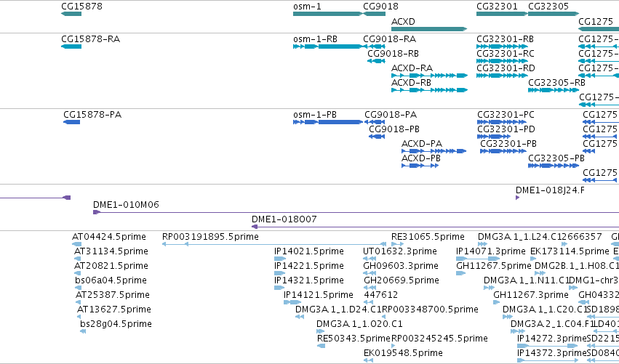Select the ACXD gene bar
619x364 pixels.
coord(429,29)
